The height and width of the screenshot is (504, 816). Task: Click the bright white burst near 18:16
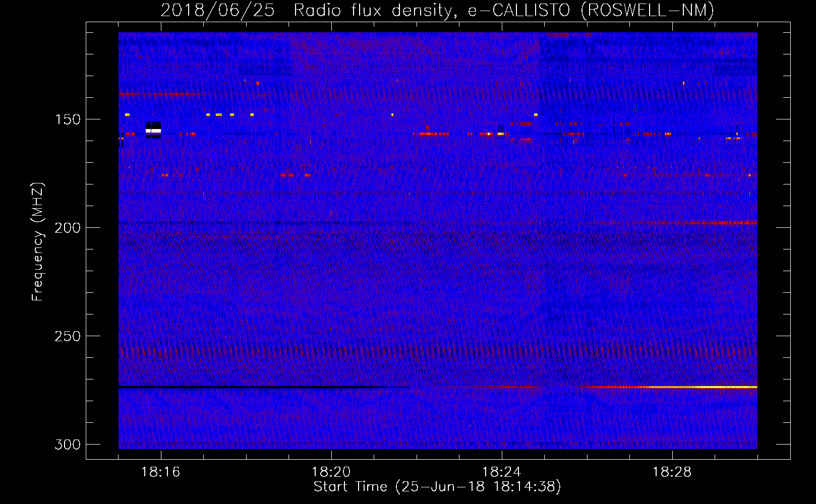pyautogui.click(x=153, y=131)
